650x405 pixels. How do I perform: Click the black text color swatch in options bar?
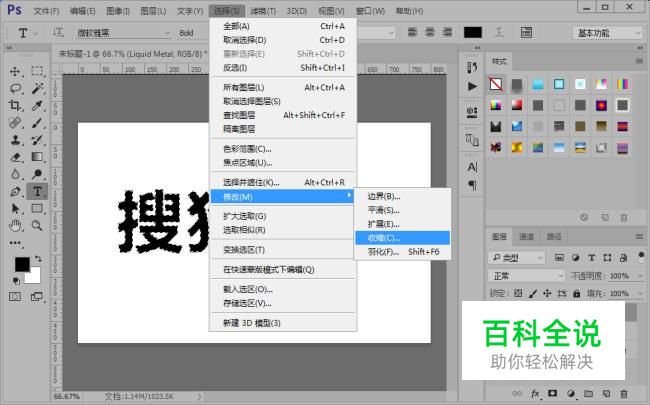coord(473,32)
